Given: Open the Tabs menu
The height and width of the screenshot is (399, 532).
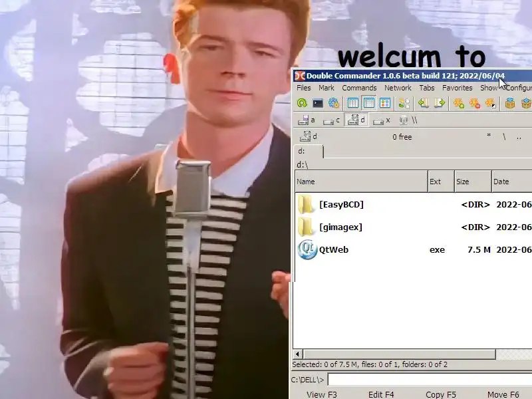Looking at the screenshot, I should point(427,88).
